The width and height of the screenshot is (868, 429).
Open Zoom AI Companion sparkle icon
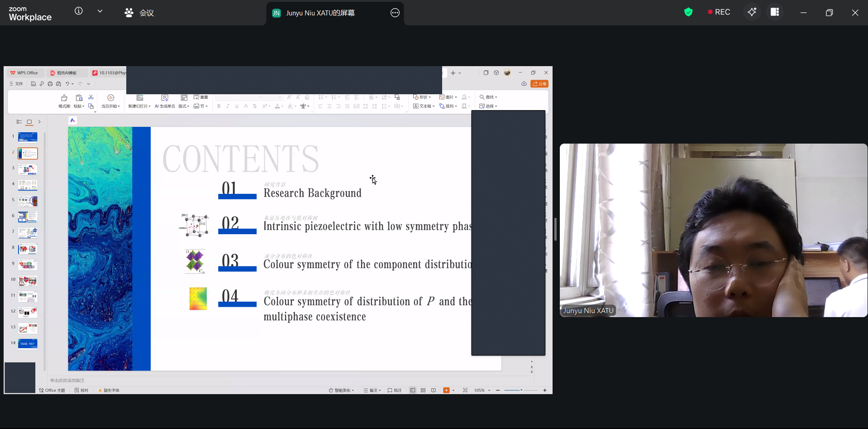[752, 12]
